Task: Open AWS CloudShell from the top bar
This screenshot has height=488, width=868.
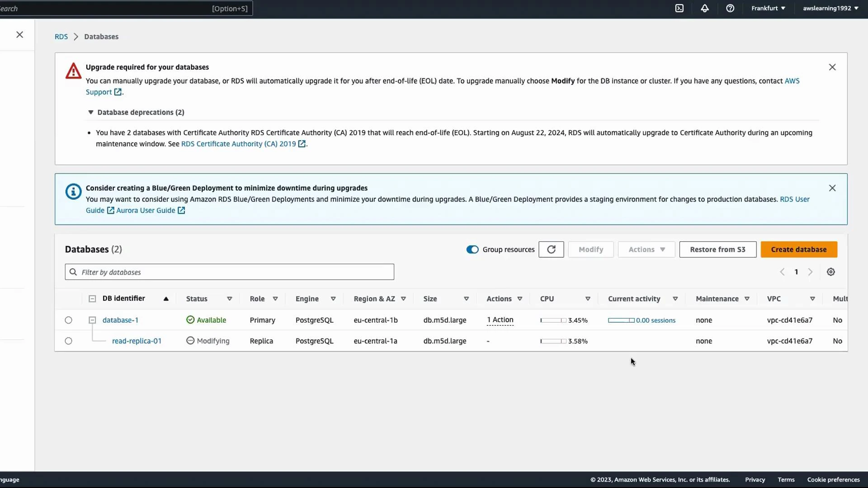Action: coord(679,8)
